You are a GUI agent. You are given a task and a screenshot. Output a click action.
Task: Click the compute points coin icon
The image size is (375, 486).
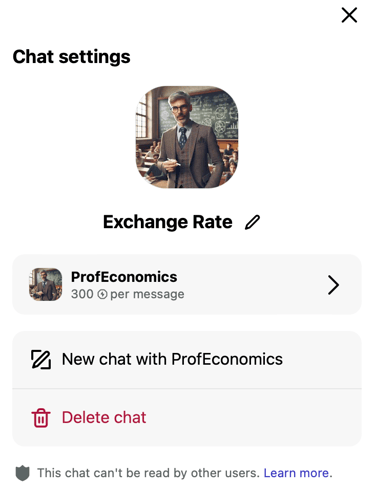(x=102, y=294)
